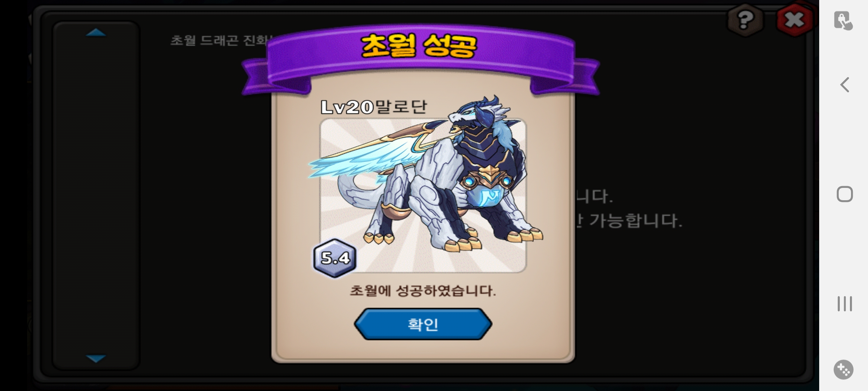Tap the up arrow in left list
The image size is (868, 391).
click(96, 33)
